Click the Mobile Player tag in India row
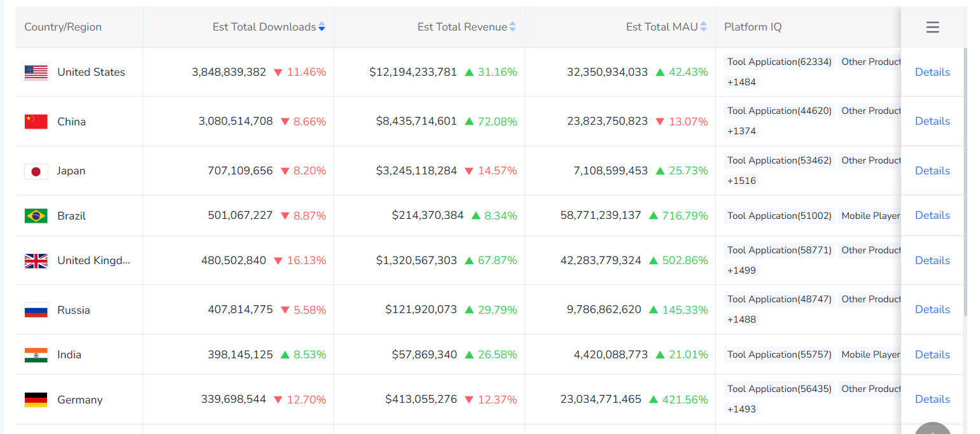This screenshot has width=980, height=434. coord(870,354)
